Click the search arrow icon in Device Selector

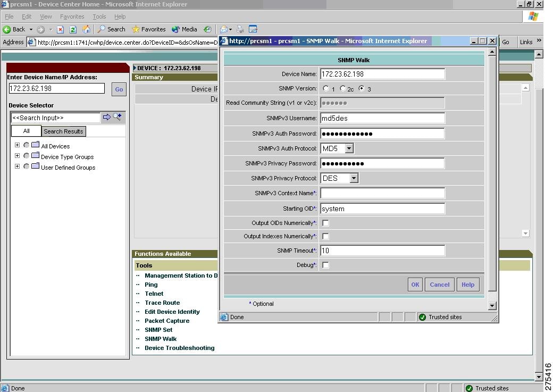tap(106, 117)
